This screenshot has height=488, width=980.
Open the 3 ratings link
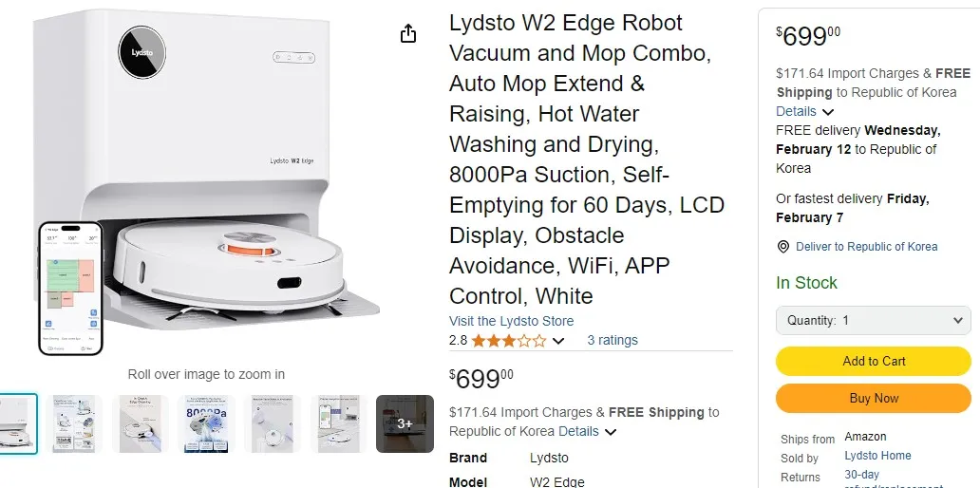612,341
